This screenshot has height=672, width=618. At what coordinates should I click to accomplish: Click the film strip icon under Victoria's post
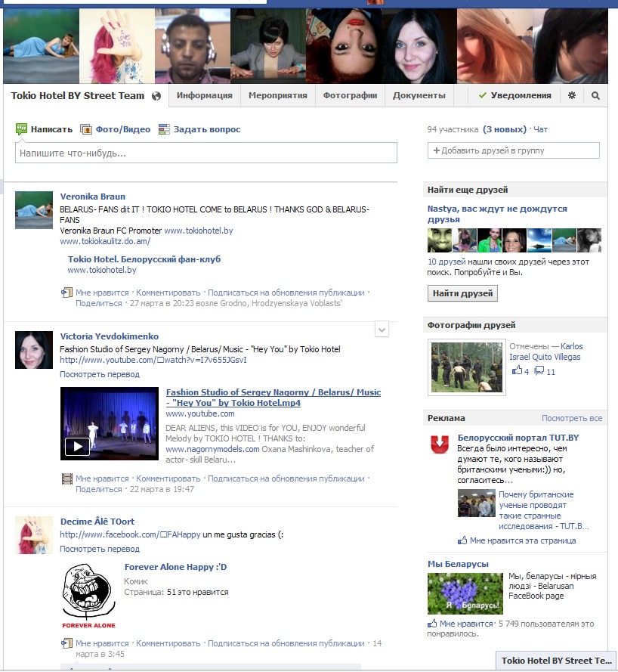pos(66,478)
